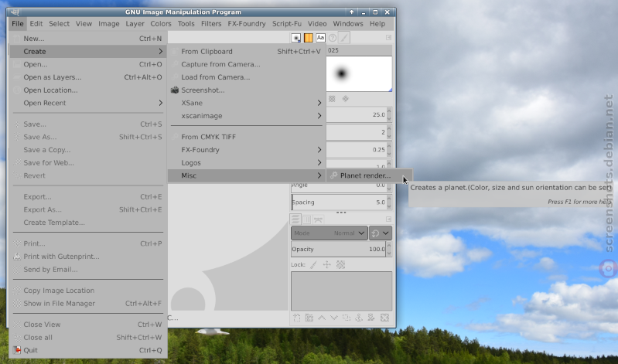This screenshot has height=364, width=618.
Task: Click the brush name field showing 025
Action: click(x=359, y=50)
